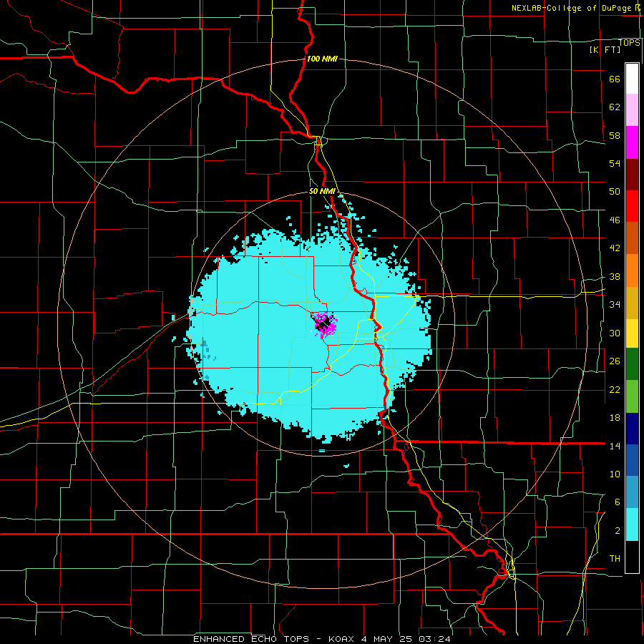
Task: Click the medium blue 18 kft swatch
Action: pyautogui.click(x=632, y=460)
